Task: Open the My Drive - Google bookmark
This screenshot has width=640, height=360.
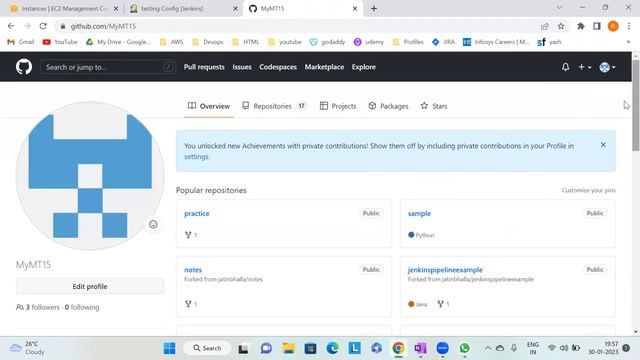Action: 118,42
